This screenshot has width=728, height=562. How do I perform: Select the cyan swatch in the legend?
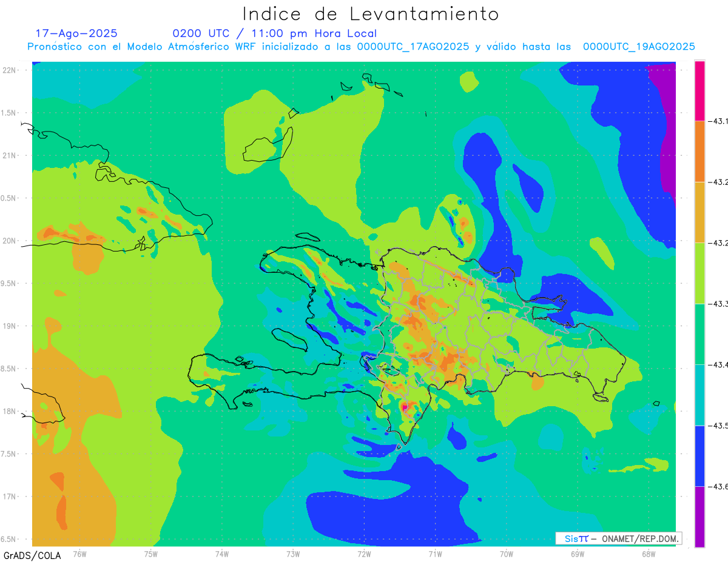tap(699, 395)
